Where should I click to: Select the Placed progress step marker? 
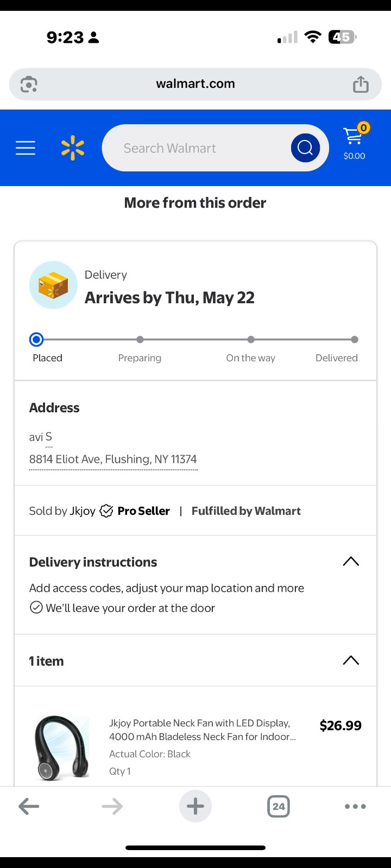[36, 340]
